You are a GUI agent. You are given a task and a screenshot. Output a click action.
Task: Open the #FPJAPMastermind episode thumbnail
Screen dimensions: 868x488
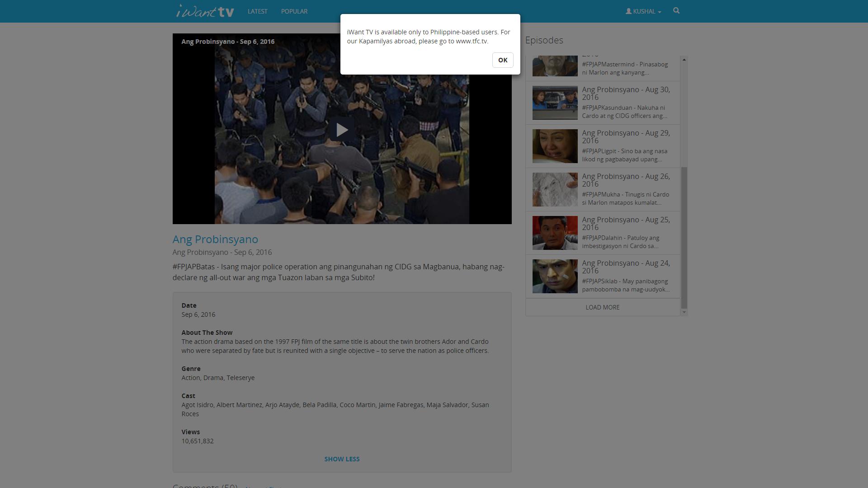tap(555, 66)
